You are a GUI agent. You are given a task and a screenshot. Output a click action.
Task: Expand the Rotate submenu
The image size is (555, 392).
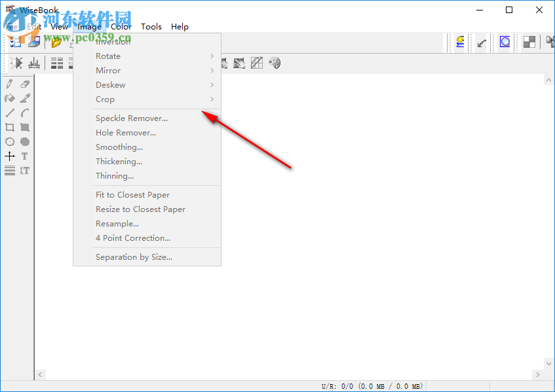[x=147, y=56]
